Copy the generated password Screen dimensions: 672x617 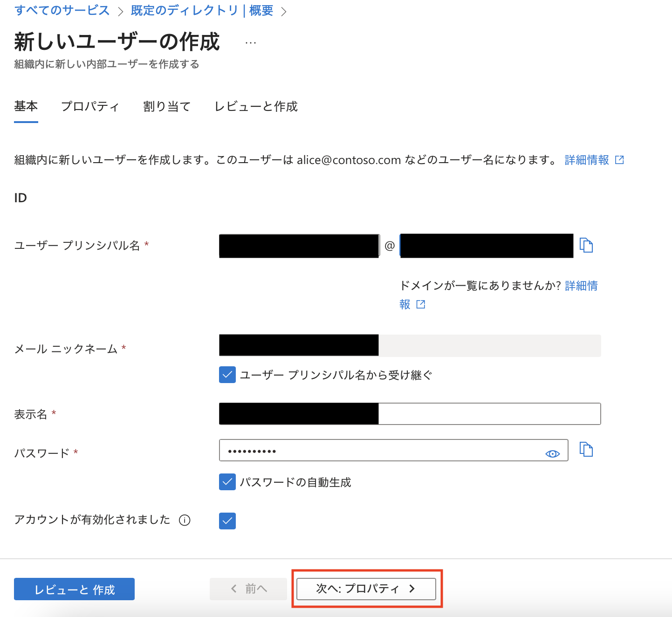587,449
